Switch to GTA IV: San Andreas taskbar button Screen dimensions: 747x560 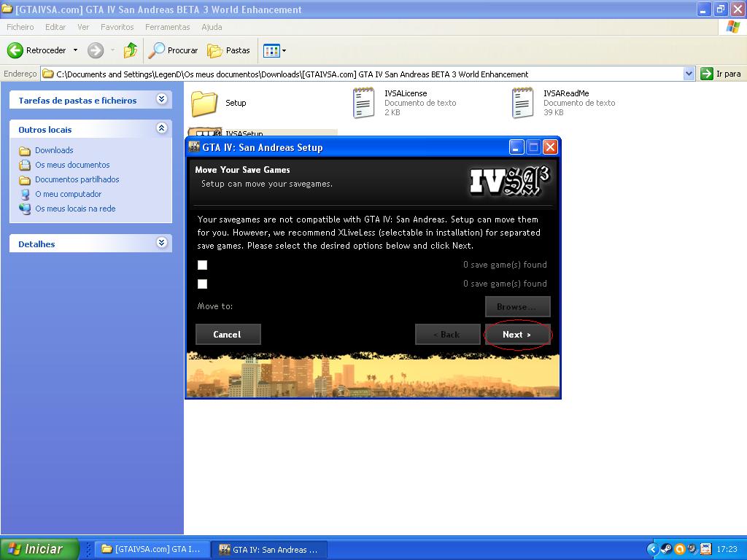click(270, 549)
